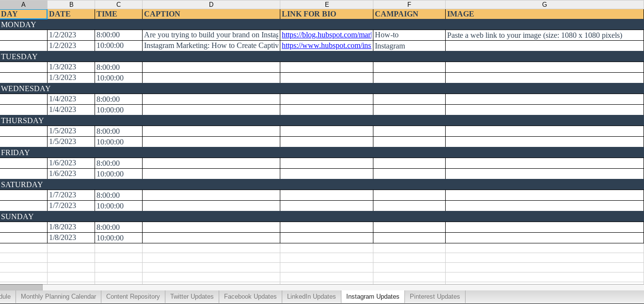Viewport: 644px width, 304px height.
Task: Click the horizontal scrollbar at bottom left
Action: [21, 287]
